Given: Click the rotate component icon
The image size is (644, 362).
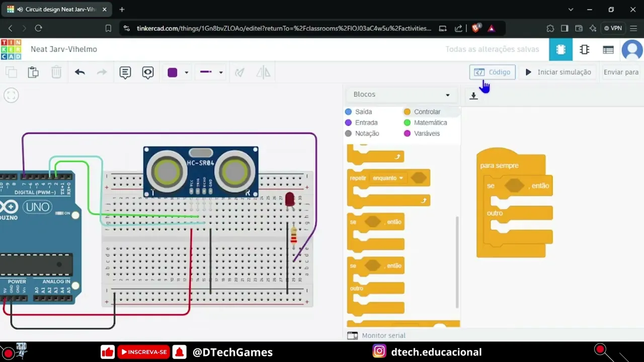Looking at the screenshot, I should [240, 72].
